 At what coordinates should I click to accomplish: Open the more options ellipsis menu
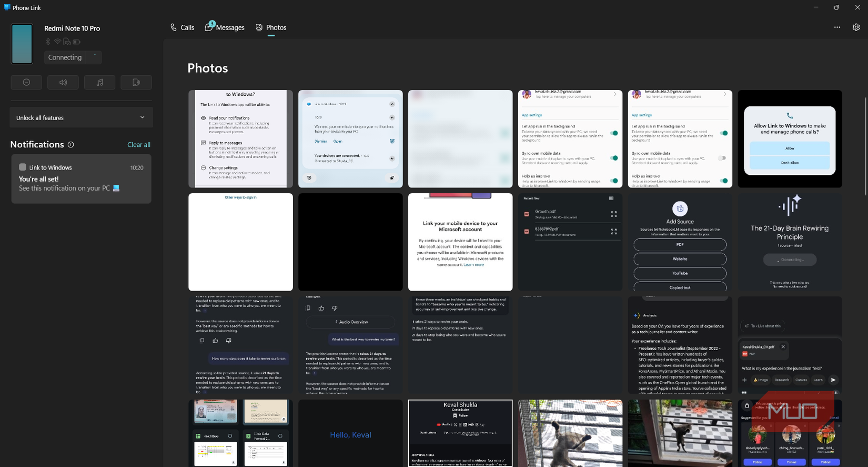click(x=837, y=27)
